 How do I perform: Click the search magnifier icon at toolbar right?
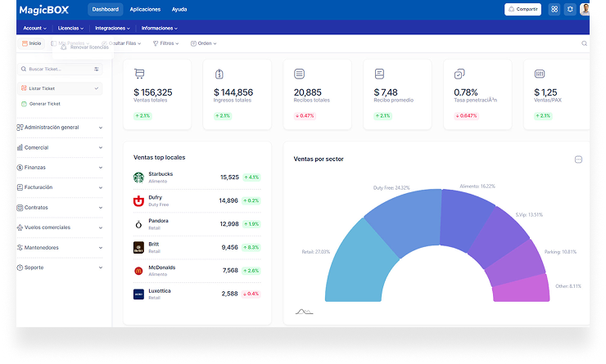pyautogui.click(x=584, y=43)
